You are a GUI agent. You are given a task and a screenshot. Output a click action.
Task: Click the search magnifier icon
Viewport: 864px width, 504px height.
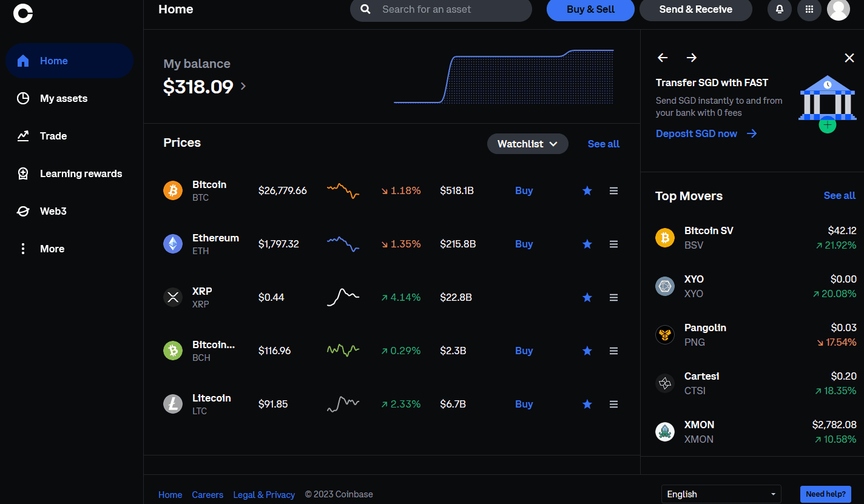[365, 10]
